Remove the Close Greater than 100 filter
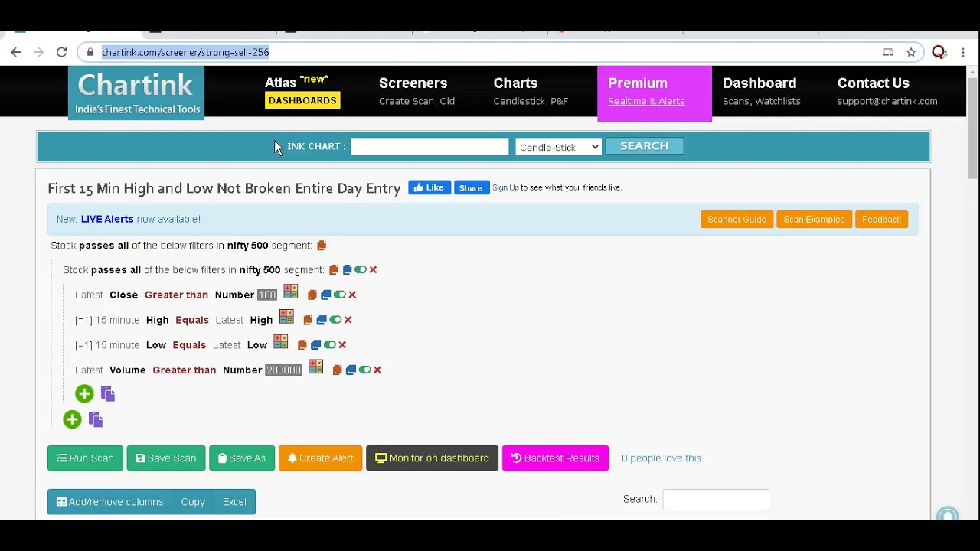 coord(352,295)
